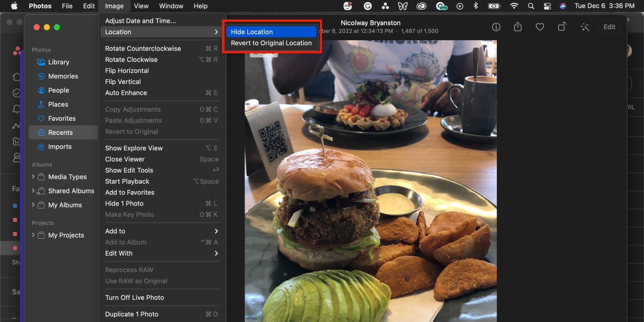Click the burger photo in viewer

pyautogui.click(x=371, y=181)
